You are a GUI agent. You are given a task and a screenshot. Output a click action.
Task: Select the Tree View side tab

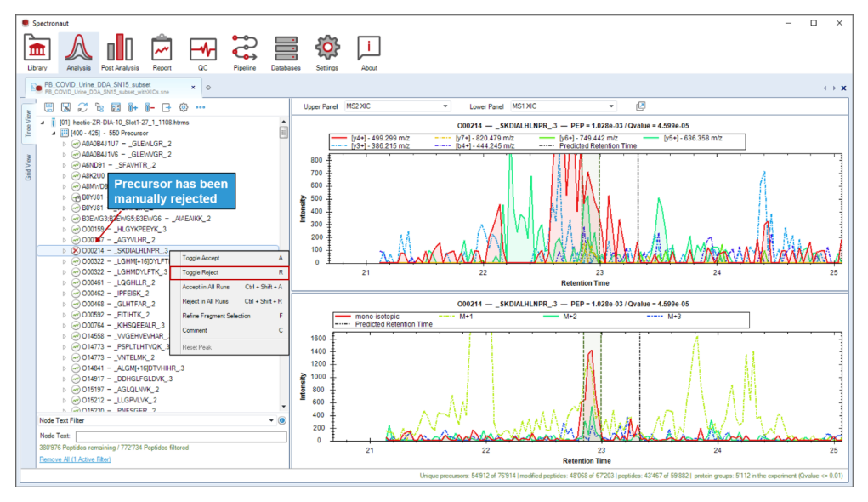click(28, 124)
